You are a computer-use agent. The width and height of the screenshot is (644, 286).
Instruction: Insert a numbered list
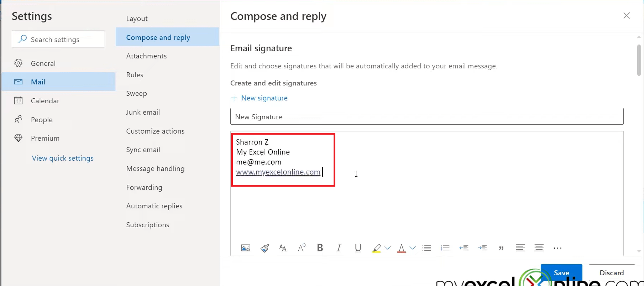[445, 248]
